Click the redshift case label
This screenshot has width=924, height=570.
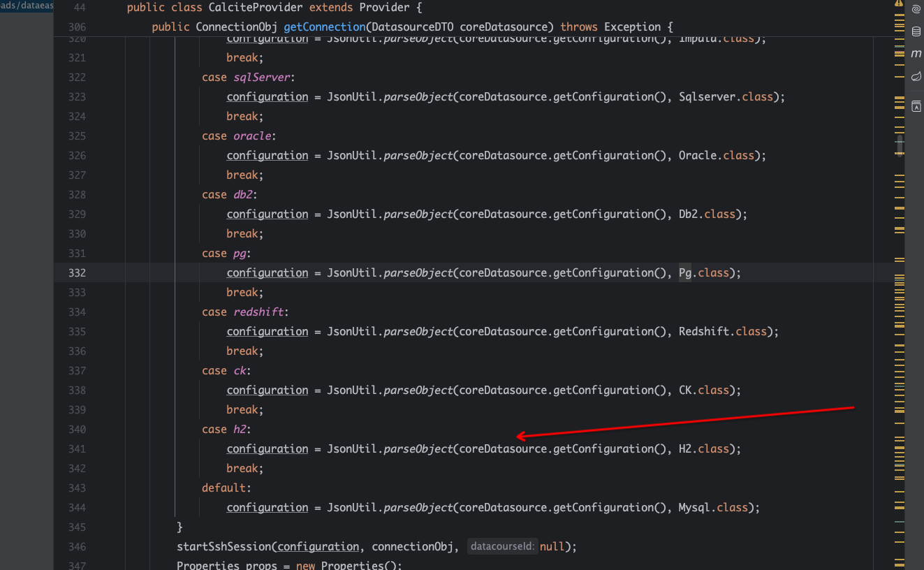[x=258, y=312]
